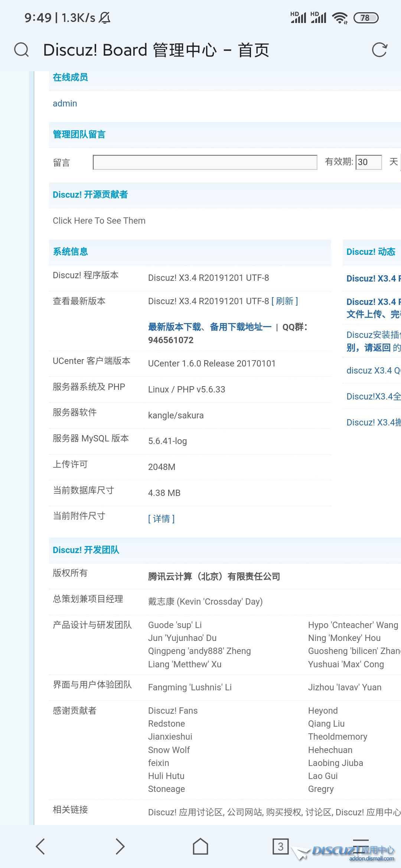The width and height of the screenshot is (401, 868).
Task: Select Laobing Jiuba contributor name
Action: (336, 763)
